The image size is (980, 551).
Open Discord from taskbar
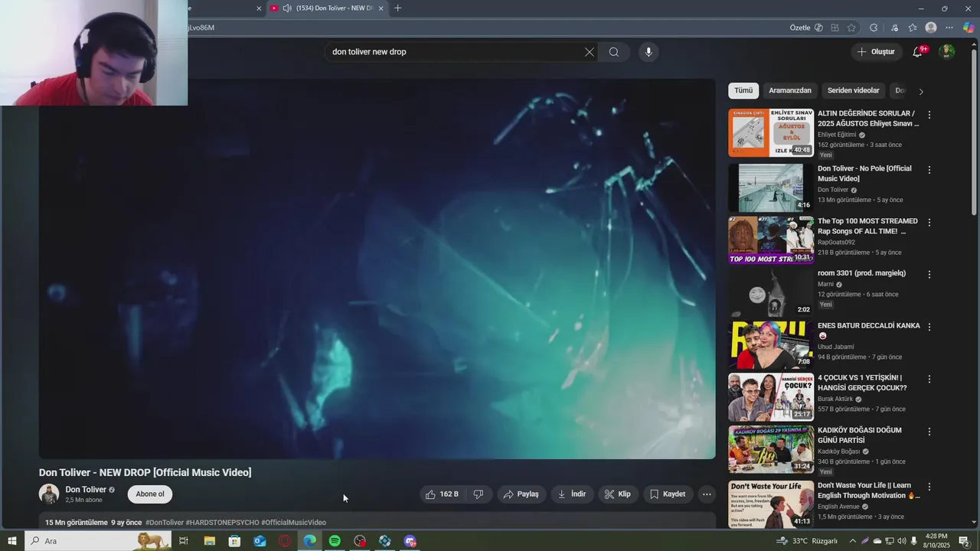click(x=410, y=541)
